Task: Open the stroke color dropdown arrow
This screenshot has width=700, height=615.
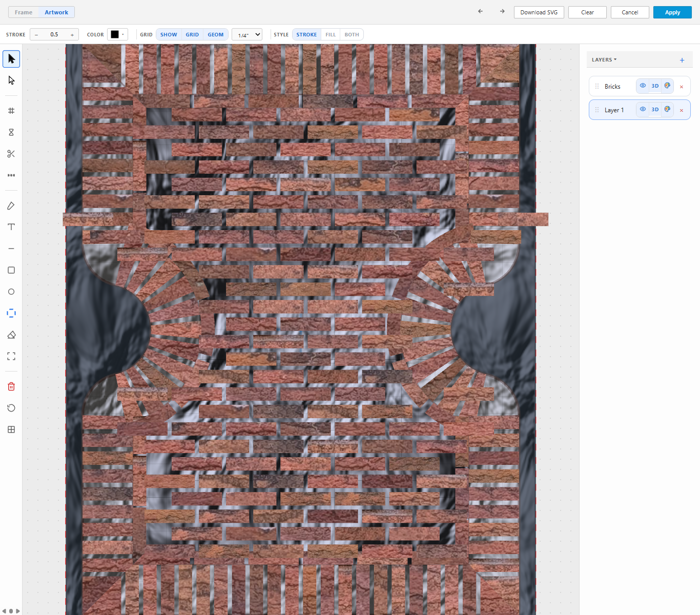Action: pyautogui.click(x=123, y=34)
